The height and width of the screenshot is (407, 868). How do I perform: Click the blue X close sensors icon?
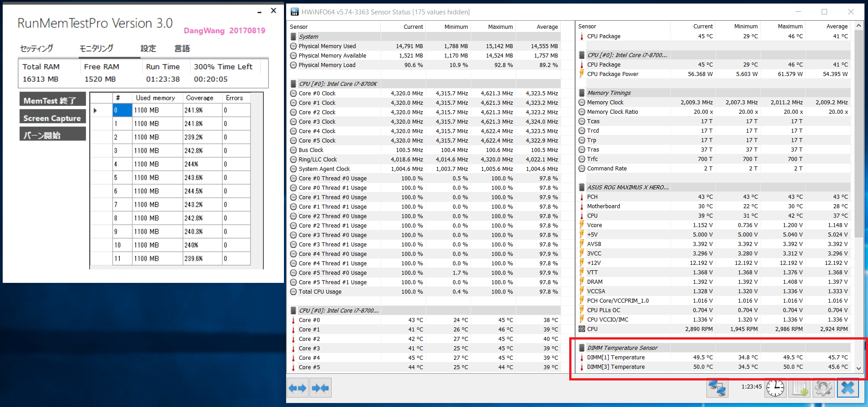click(848, 388)
